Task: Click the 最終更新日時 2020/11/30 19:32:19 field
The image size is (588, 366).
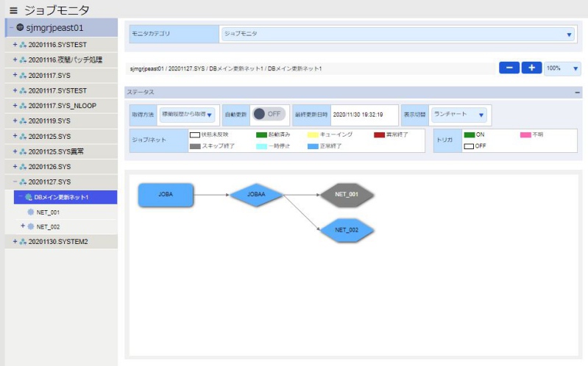Action: [x=364, y=115]
